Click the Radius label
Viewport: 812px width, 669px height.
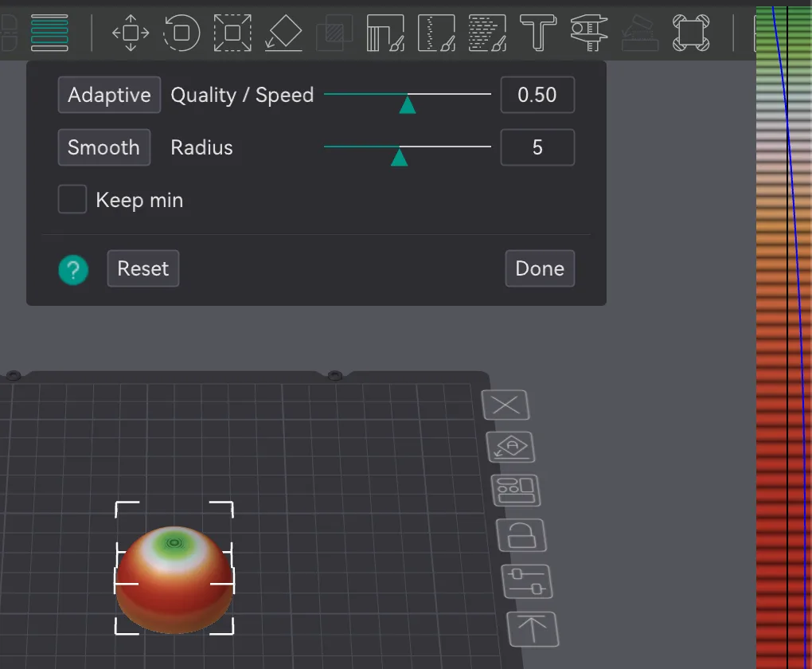click(202, 147)
